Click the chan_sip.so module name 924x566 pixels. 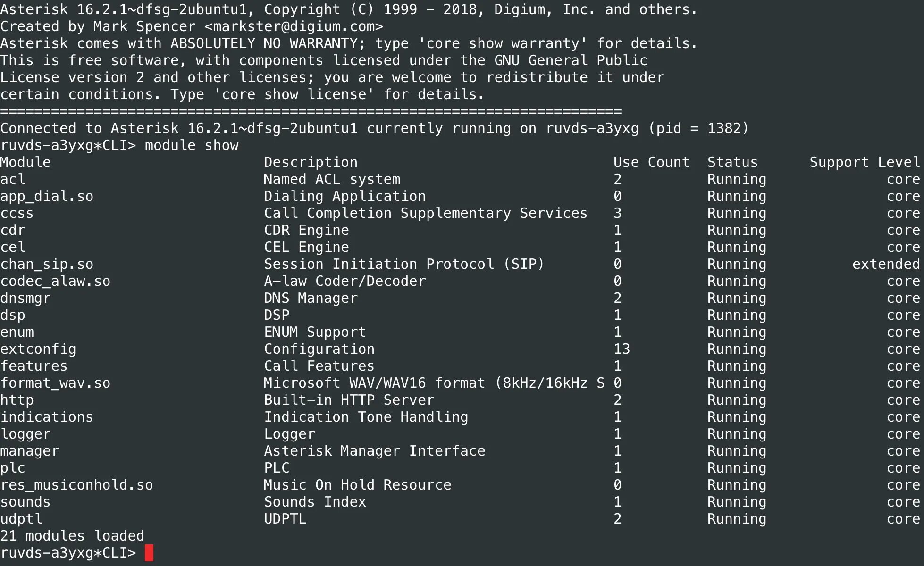[47, 264]
